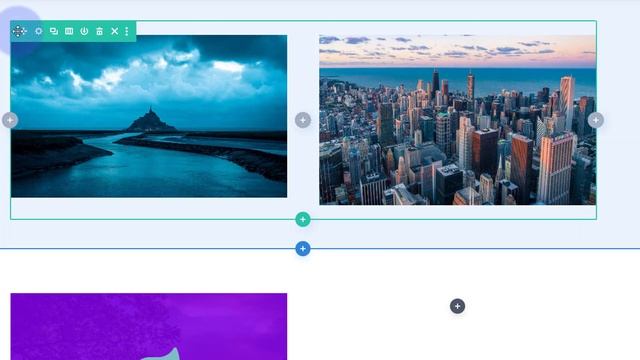Toggle row disable power icon
The height and width of the screenshot is (360, 640).
coord(84,31)
